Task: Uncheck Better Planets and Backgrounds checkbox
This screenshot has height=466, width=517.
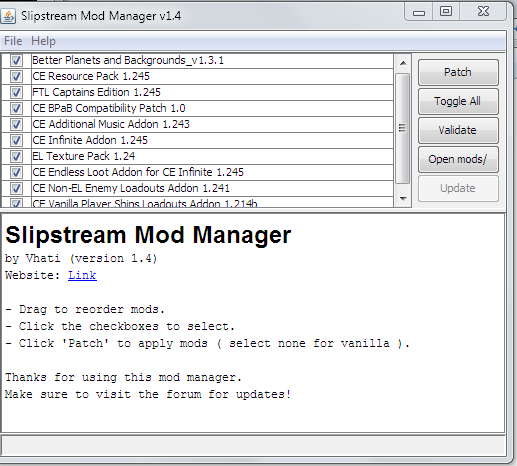Action: click(16, 60)
